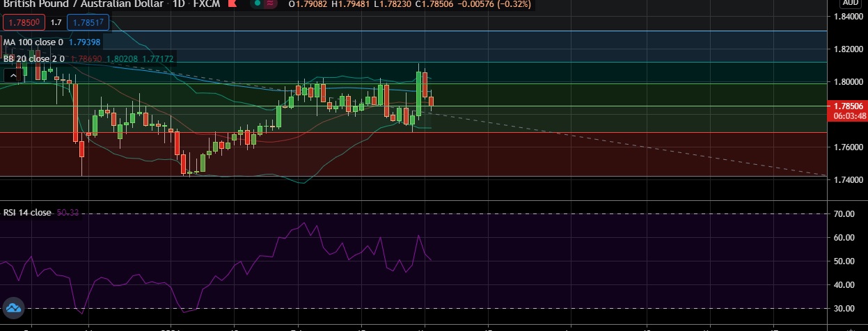
Task: Click the current price label 1.78506
Action: tap(846, 106)
